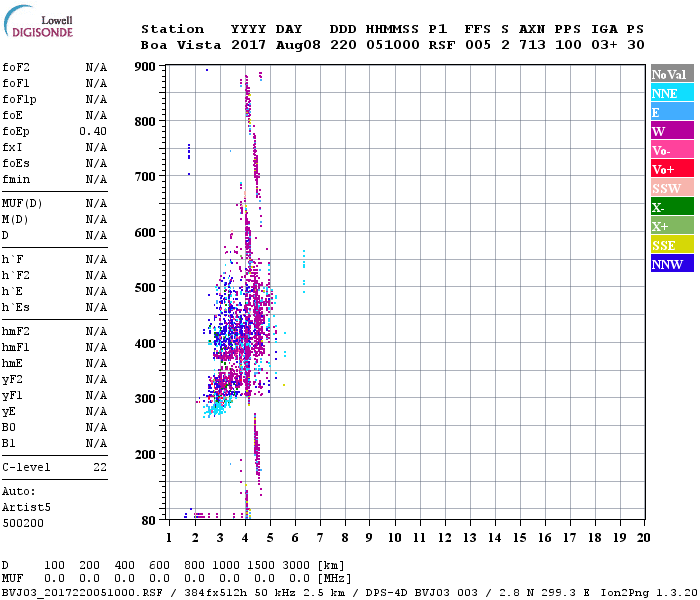Click the foEs parameter label

[16, 164]
